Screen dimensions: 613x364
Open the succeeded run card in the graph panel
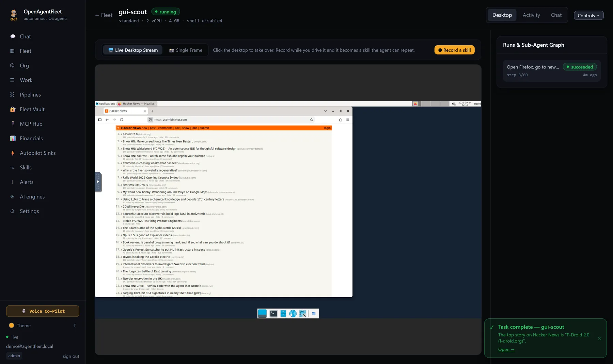(552, 70)
